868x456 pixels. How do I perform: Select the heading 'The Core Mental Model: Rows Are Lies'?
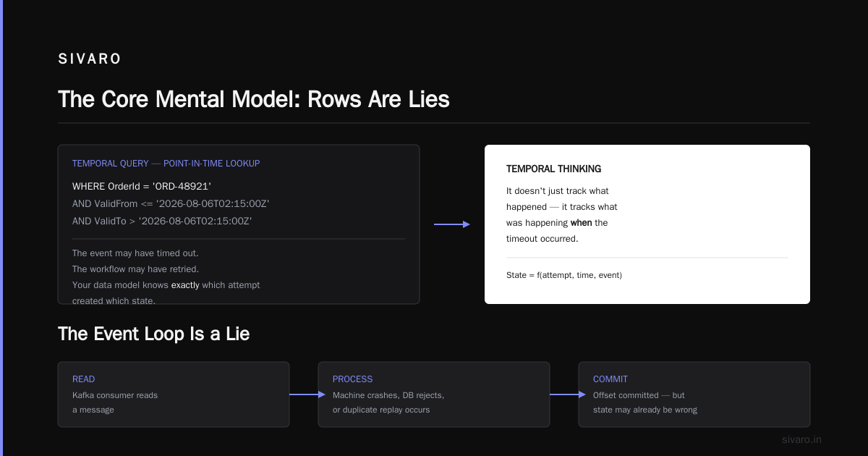(254, 98)
